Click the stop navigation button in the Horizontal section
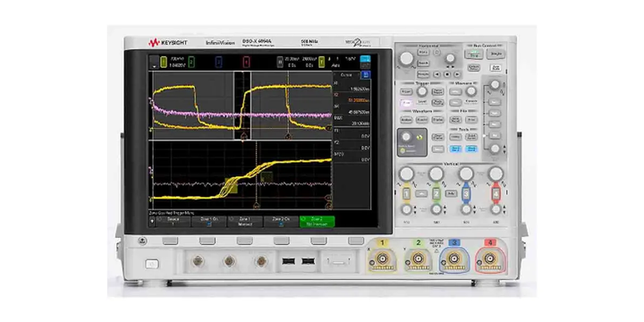The height and width of the screenshot is (322, 644). (447, 74)
